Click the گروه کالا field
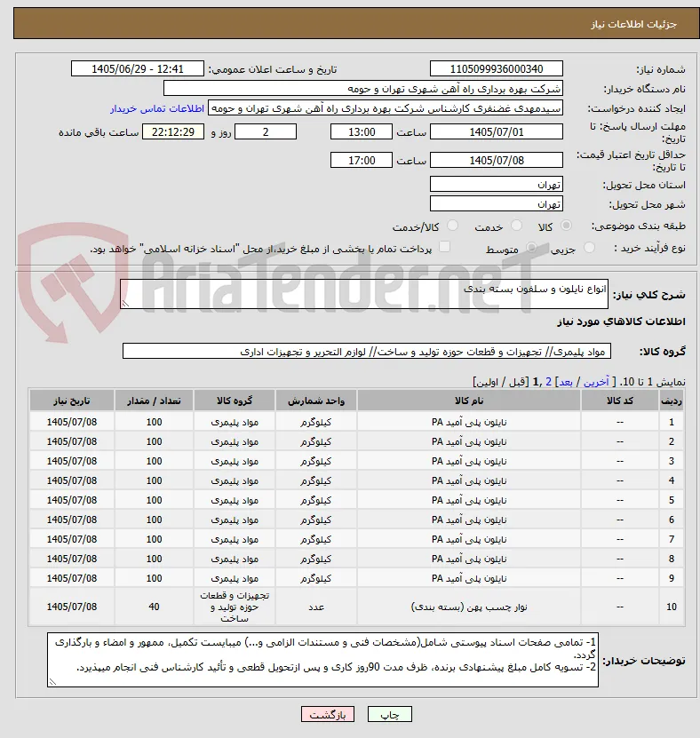This screenshot has width=700, height=738. [367, 351]
